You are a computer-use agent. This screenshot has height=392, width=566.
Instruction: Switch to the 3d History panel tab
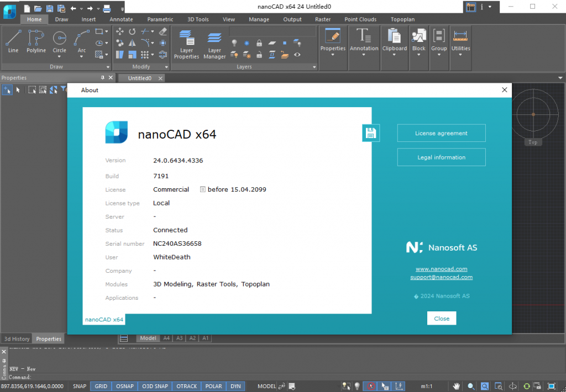tap(17, 338)
